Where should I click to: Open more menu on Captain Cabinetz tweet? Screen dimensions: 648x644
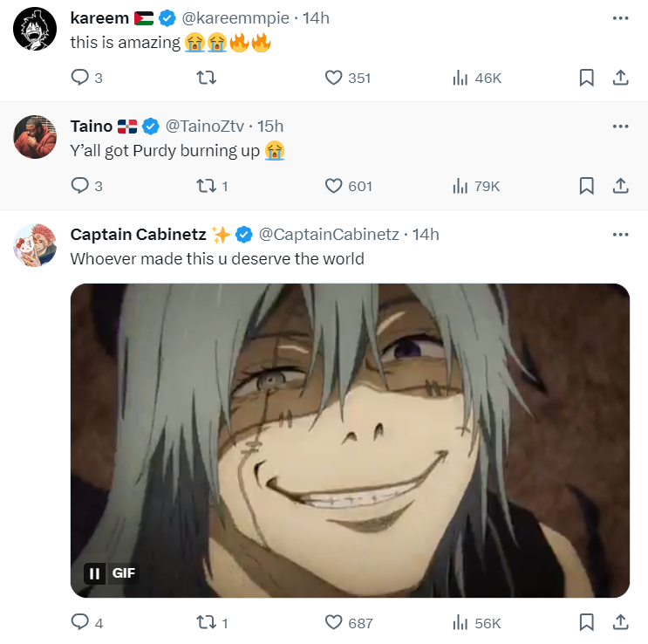coord(620,235)
